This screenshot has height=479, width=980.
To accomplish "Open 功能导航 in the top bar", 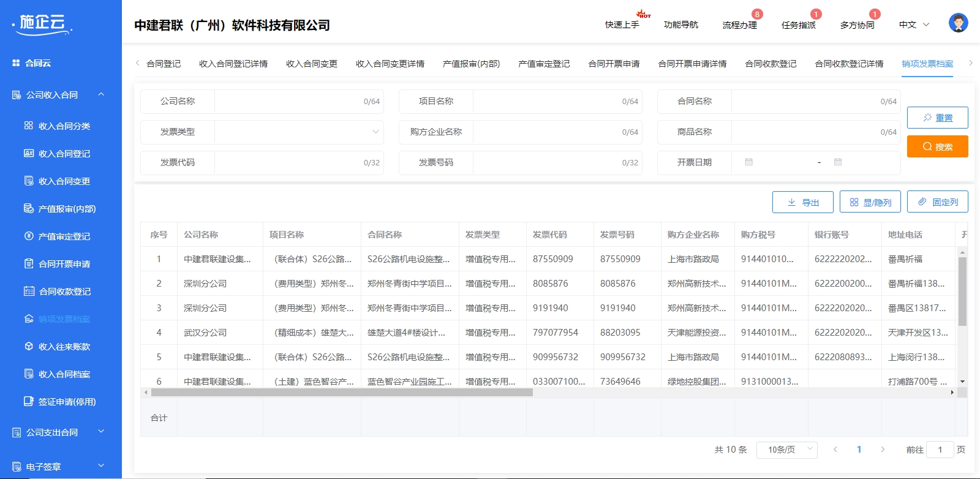I will click(x=681, y=25).
